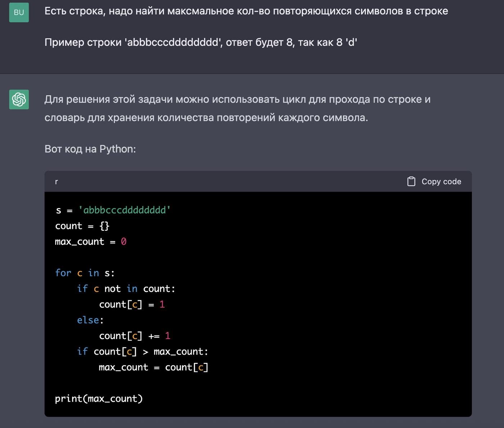Click the "count[c] += 1" code line

click(135, 336)
